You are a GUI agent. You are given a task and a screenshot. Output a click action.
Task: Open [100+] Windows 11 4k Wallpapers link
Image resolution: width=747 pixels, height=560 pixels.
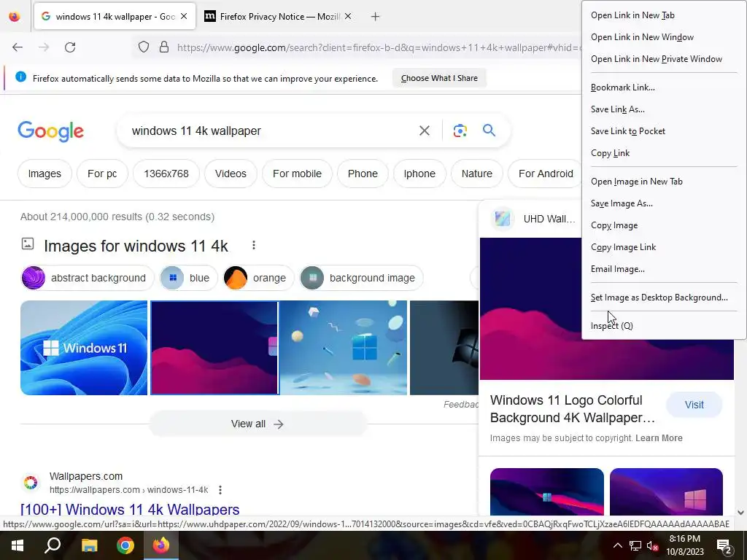pos(130,509)
